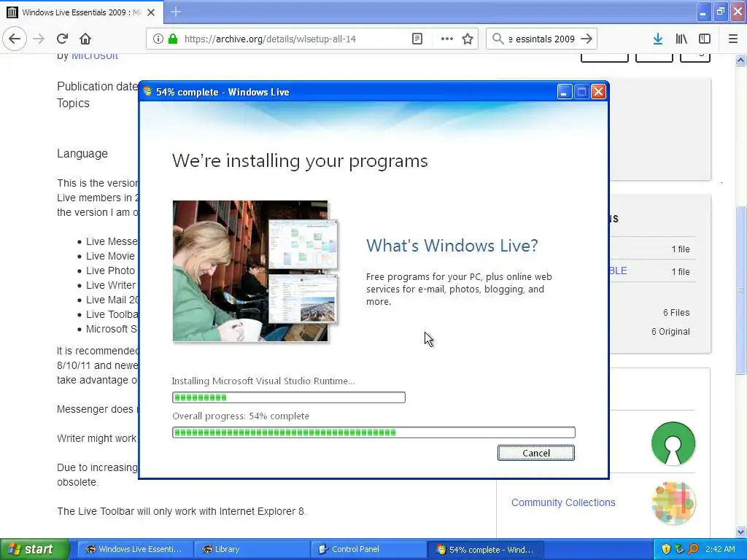
Task: Cancel the Windows Live installation
Action: (x=536, y=453)
